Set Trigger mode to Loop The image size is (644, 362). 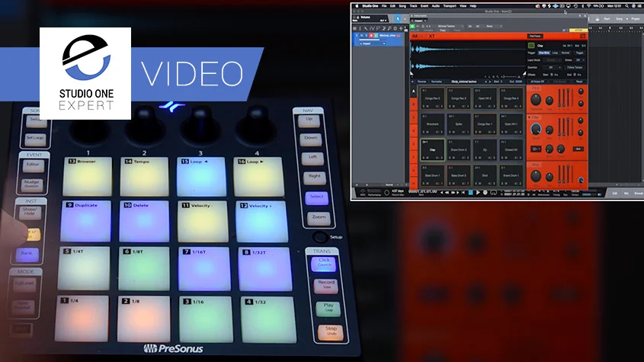555,53
